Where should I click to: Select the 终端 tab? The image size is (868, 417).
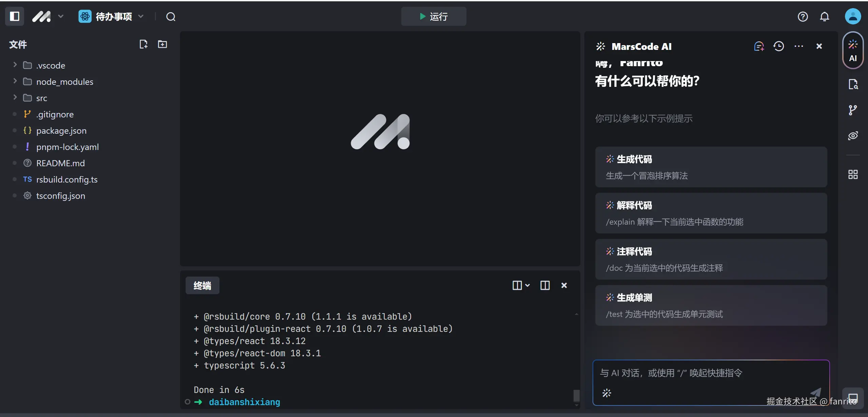pos(202,286)
